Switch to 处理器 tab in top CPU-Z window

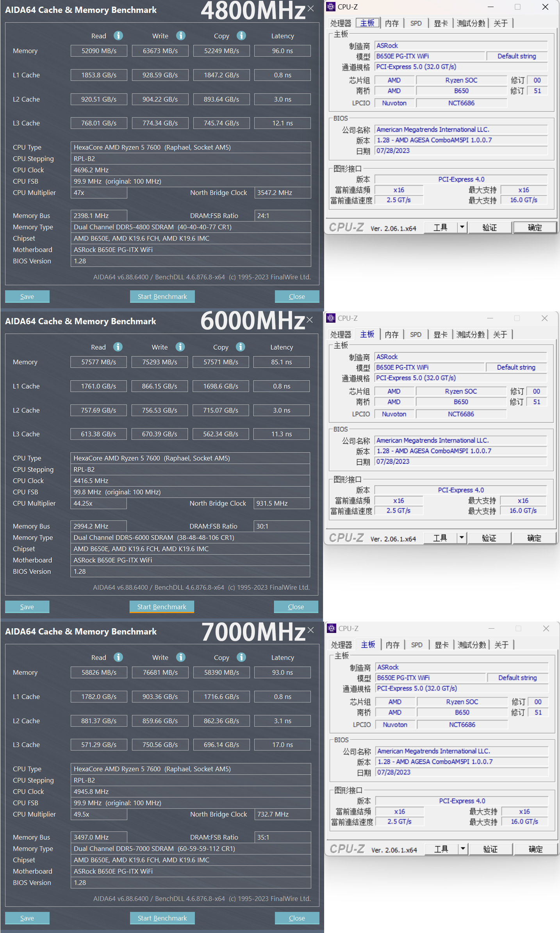341,23
